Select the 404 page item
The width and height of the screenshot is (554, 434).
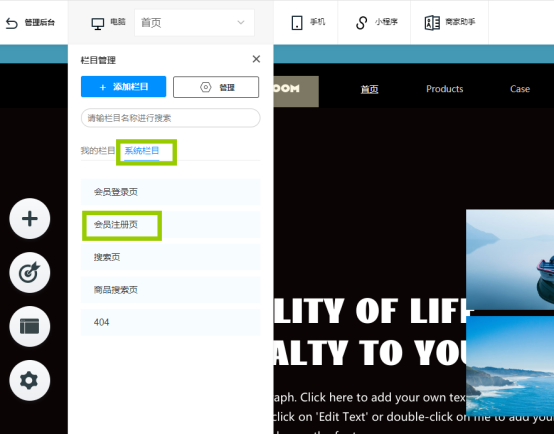click(x=171, y=322)
